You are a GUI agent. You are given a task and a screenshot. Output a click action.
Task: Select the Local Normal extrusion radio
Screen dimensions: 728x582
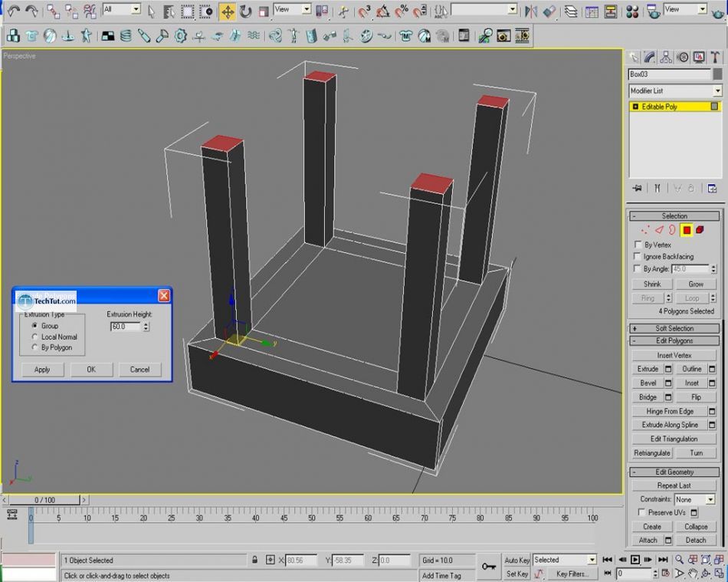[x=34, y=337]
